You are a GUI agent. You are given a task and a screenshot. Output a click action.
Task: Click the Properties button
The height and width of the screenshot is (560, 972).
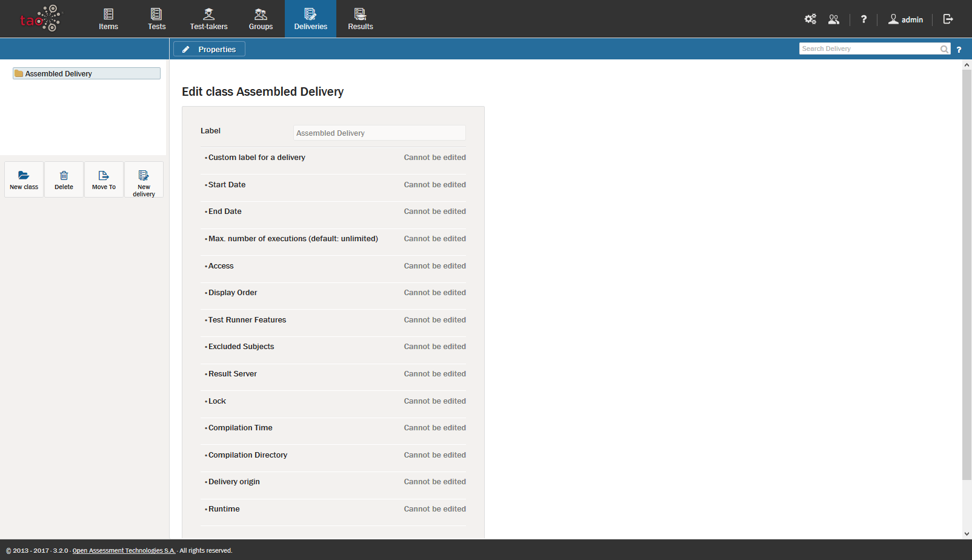click(x=209, y=49)
